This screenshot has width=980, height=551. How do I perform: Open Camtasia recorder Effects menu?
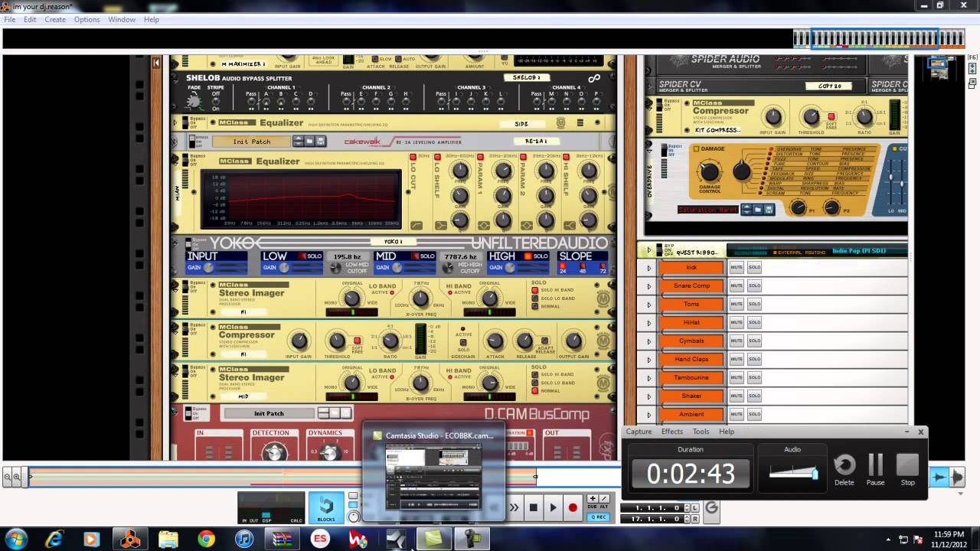672,432
